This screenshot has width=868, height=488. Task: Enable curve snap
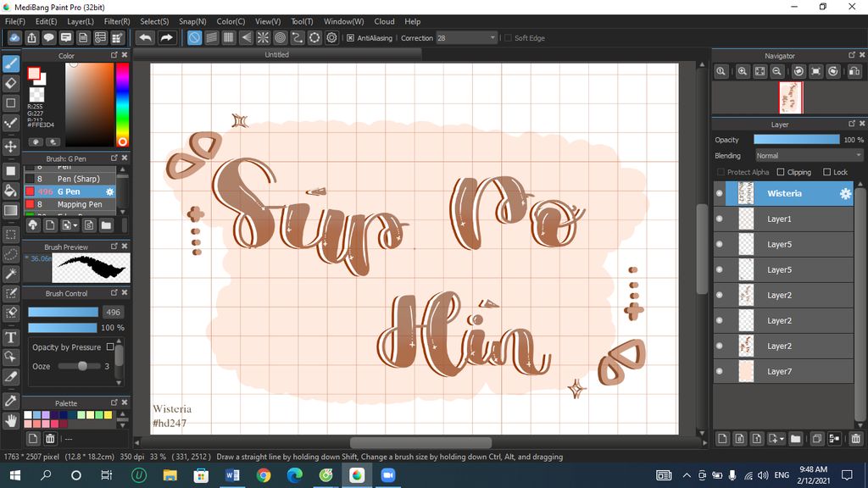coord(298,37)
